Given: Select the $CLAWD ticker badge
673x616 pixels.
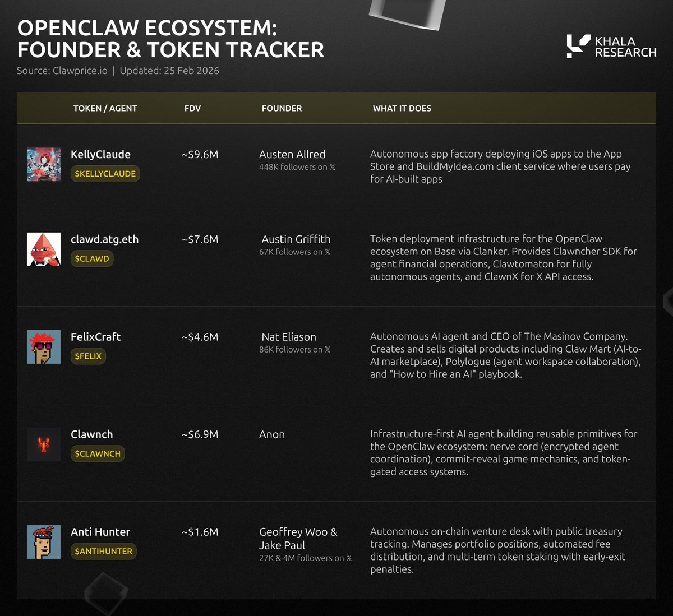Looking at the screenshot, I should (92, 258).
